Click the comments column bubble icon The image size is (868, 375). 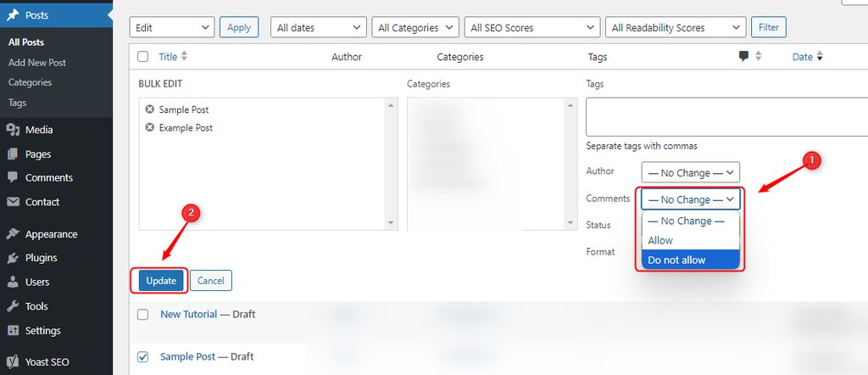click(x=744, y=56)
